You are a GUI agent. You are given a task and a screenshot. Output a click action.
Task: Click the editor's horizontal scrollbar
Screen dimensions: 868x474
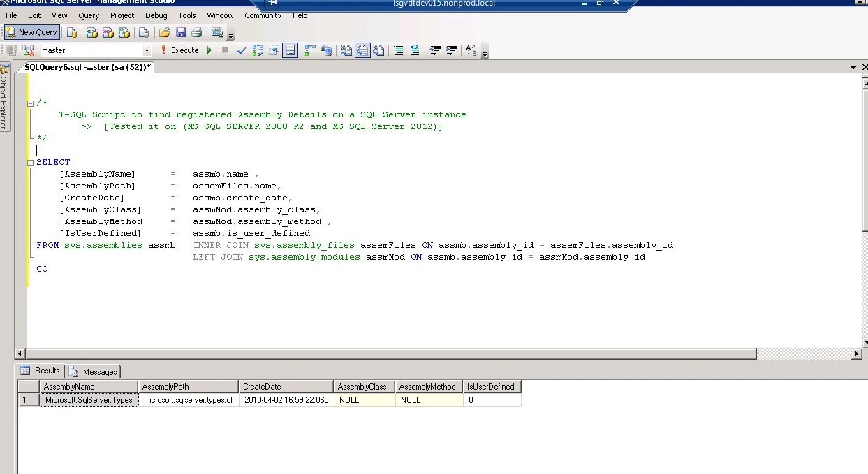click(x=439, y=354)
